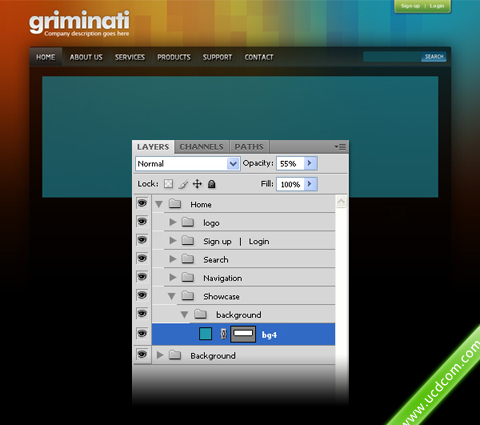Click the lock image pixels brush icon
The image size is (480, 425).
(x=183, y=184)
